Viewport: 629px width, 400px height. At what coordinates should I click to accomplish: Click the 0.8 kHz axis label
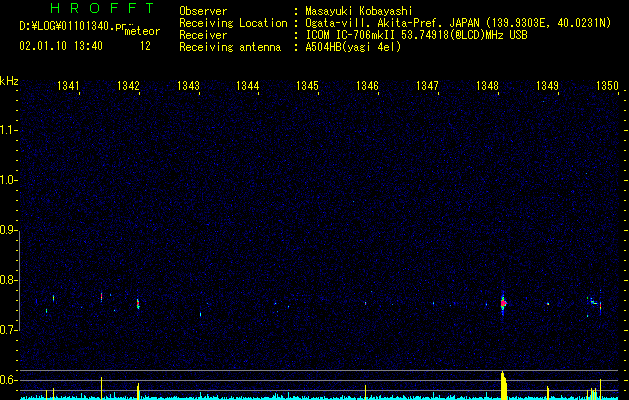pyautogui.click(x=9, y=280)
